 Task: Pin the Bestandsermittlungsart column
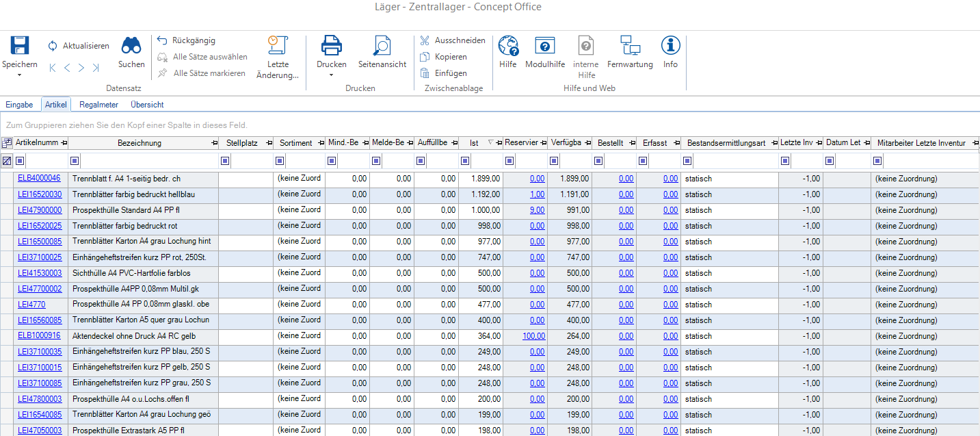tap(773, 143)
